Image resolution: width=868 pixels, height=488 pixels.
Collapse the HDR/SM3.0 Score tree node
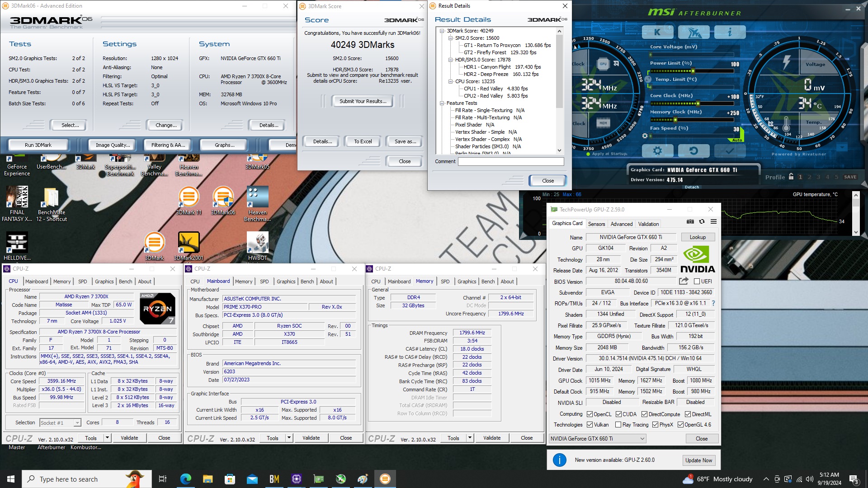click(x=451, y=60)
